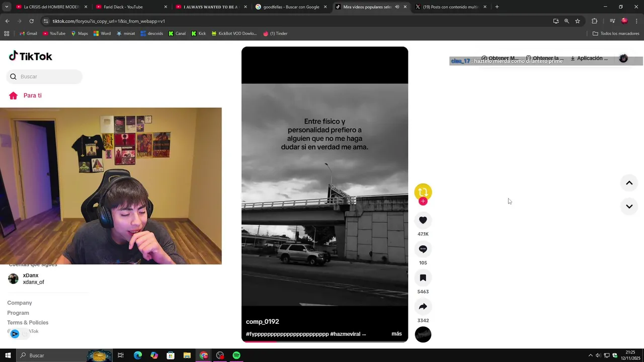
Task: Go back in browser history
Action: click(7, 21)
